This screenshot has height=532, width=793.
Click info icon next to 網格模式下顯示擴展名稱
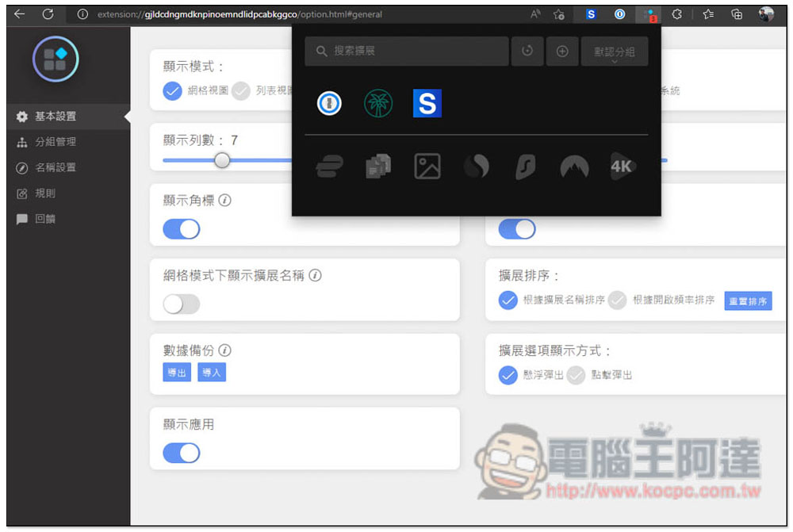315,275
